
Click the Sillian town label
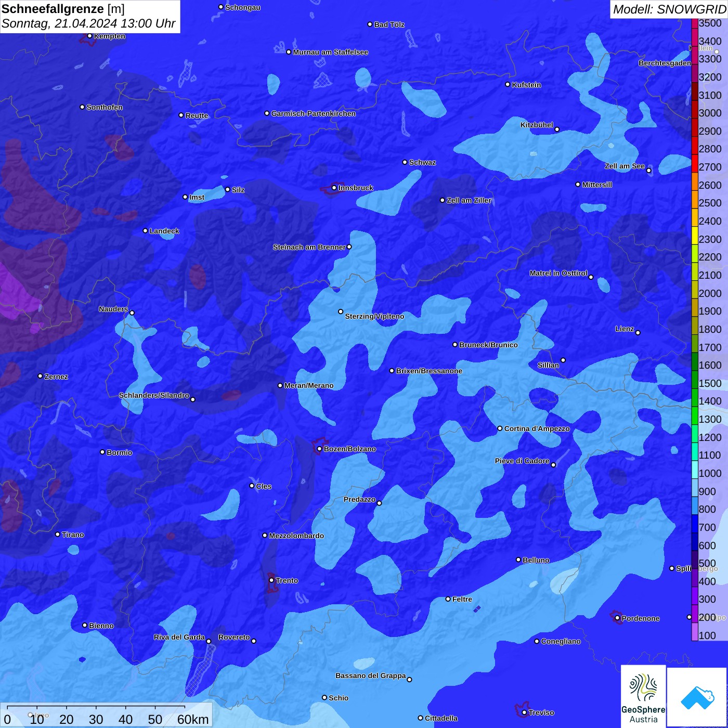[x=548, y=365]
